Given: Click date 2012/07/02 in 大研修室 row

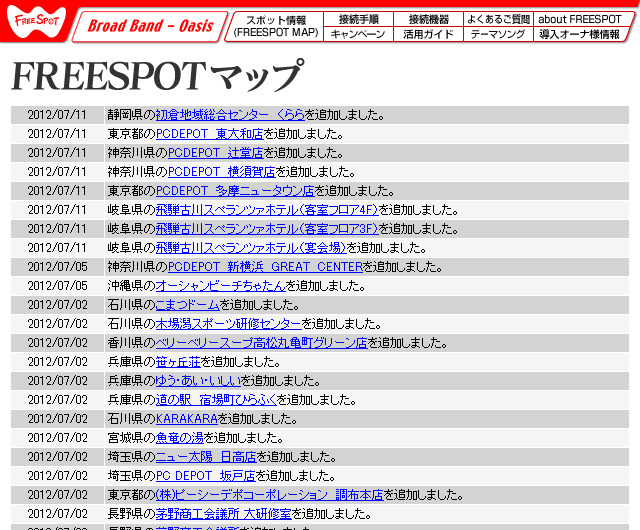Looking at the screenshot, I should tap(57, 514).
